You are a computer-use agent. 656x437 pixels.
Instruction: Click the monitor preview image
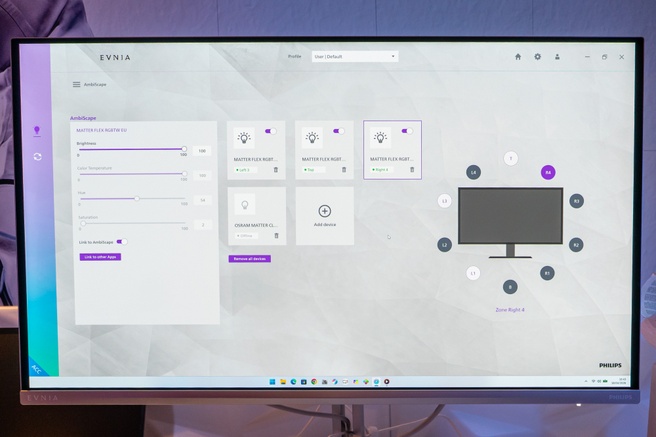510,222
